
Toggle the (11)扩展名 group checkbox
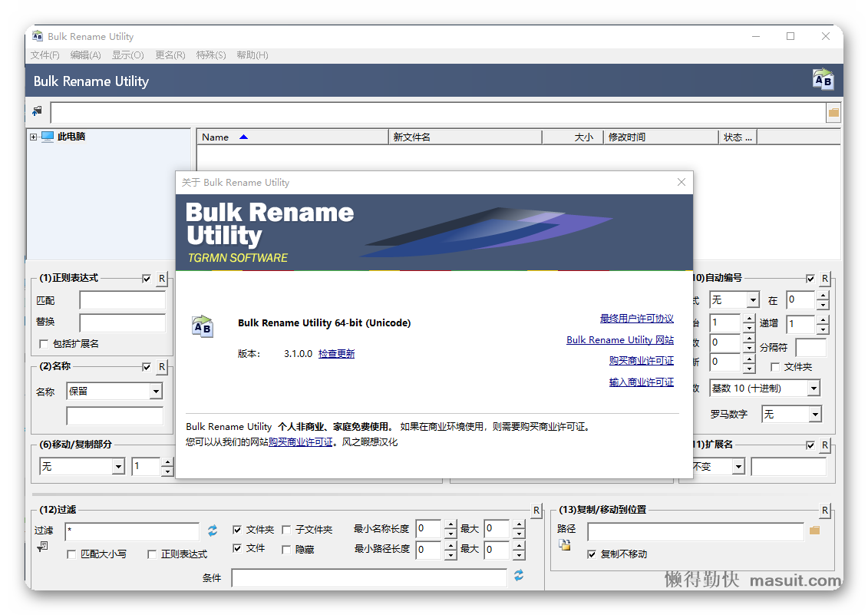810,445
